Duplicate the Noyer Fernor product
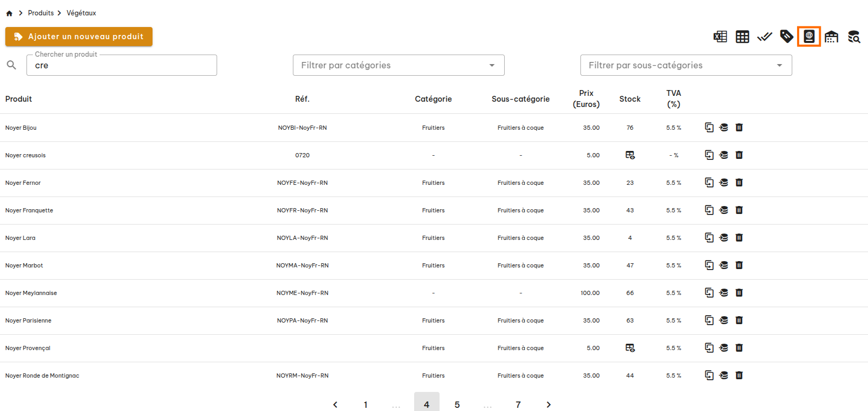The image size is (868, 411). pos(709,183)
